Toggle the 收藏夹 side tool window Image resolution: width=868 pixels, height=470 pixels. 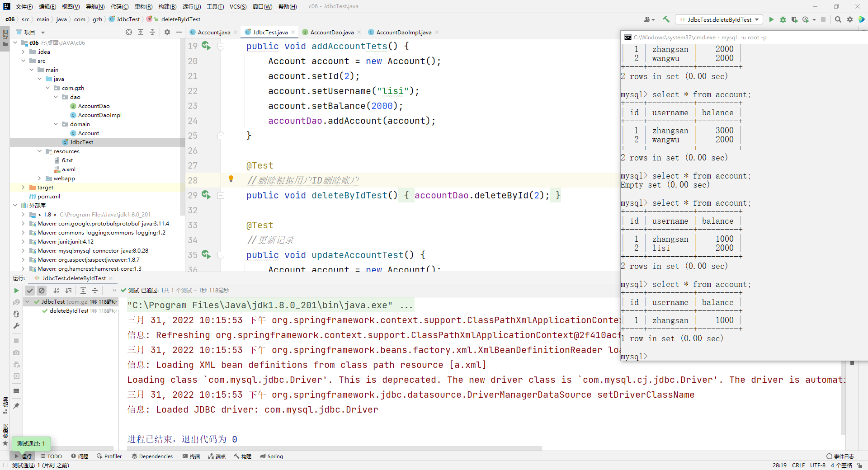click(x=5, y=435)
